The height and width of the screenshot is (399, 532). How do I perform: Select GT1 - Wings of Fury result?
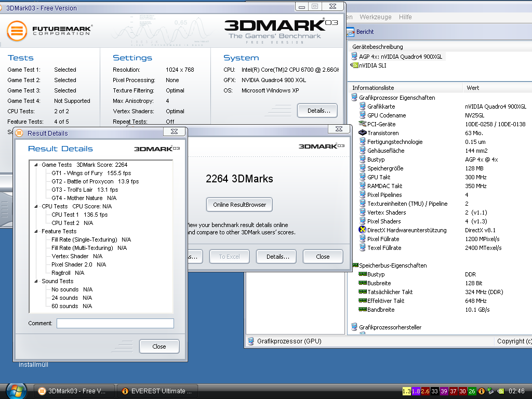pos(91,173)
